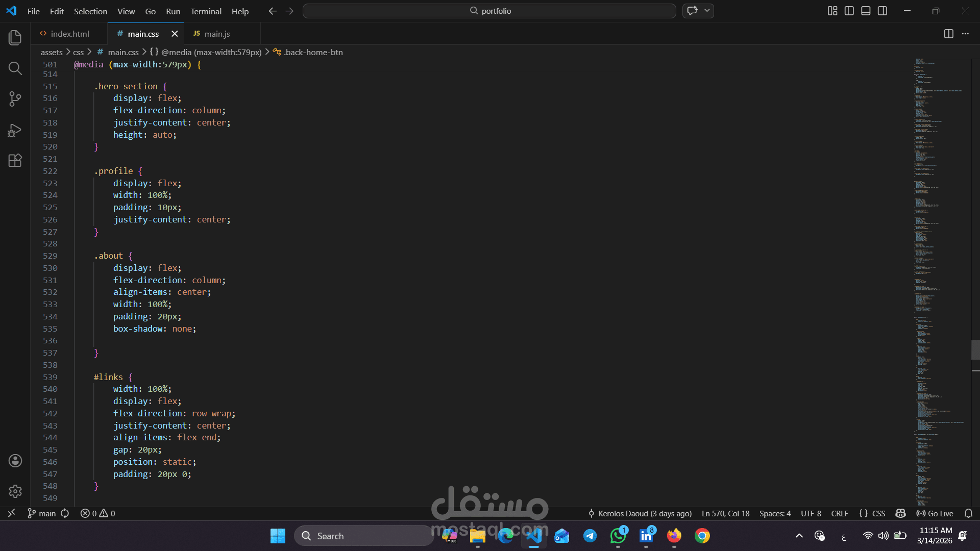Toggle the secondary side bar
Image resolution: width=980 pixels, height=551 pixels.
pos(883,11)
